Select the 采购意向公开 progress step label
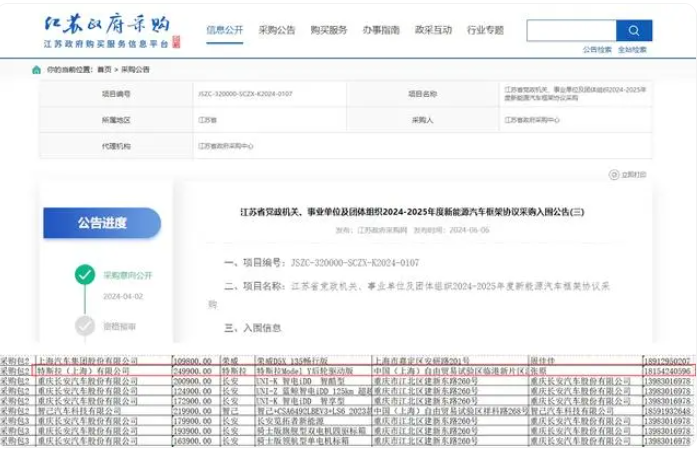 128,275
